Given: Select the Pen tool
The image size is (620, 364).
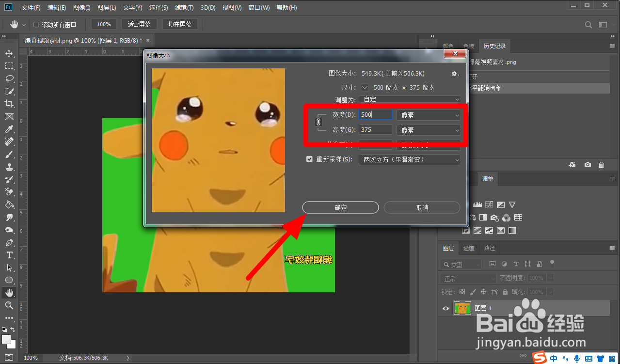Looking at the screenshot, I should [x=9, y=242].
